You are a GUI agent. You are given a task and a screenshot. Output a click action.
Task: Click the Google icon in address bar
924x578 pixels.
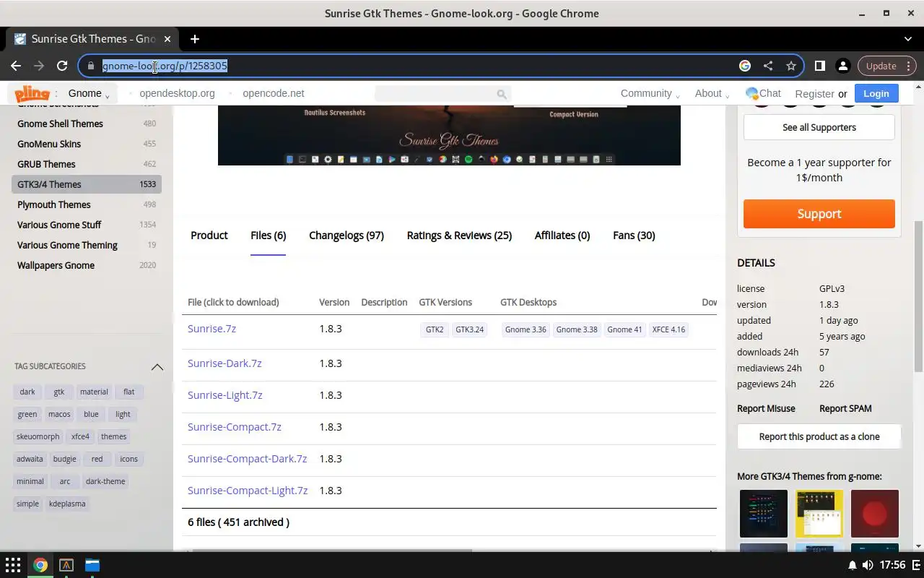[x=745, y=66]
